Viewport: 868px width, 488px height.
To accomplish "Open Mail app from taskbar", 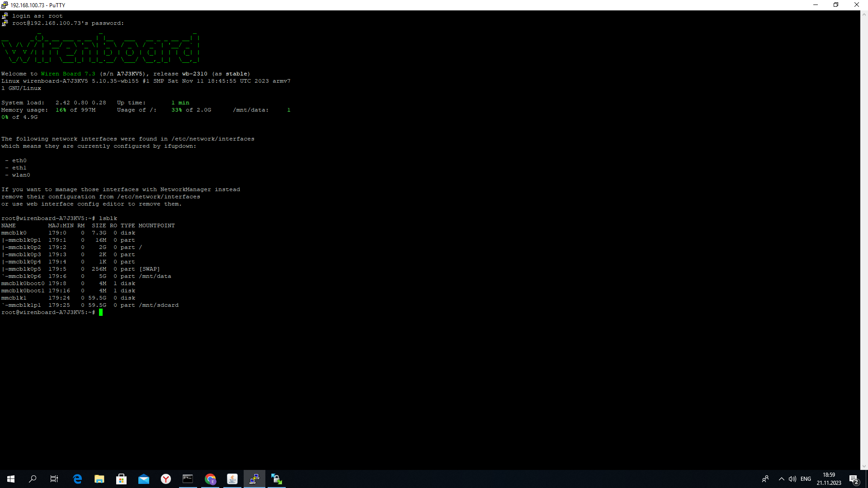I will [x=144, y=479].
